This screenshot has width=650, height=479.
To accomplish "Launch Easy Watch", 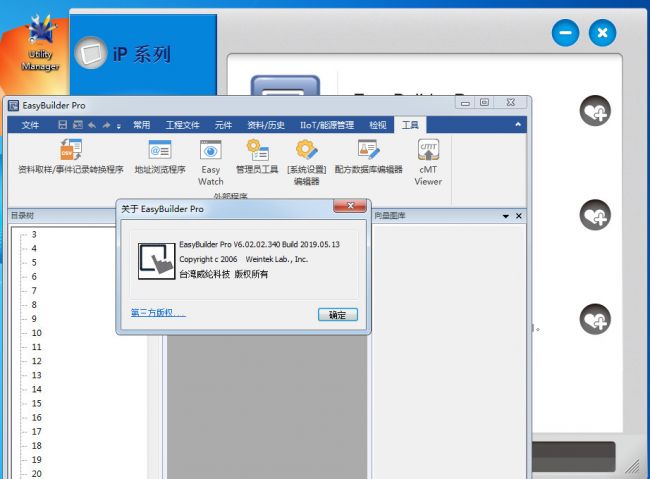I will click(211, 163).
